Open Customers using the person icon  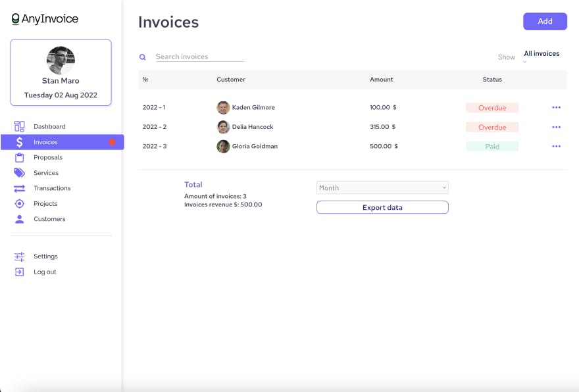(x=20, y=219)
